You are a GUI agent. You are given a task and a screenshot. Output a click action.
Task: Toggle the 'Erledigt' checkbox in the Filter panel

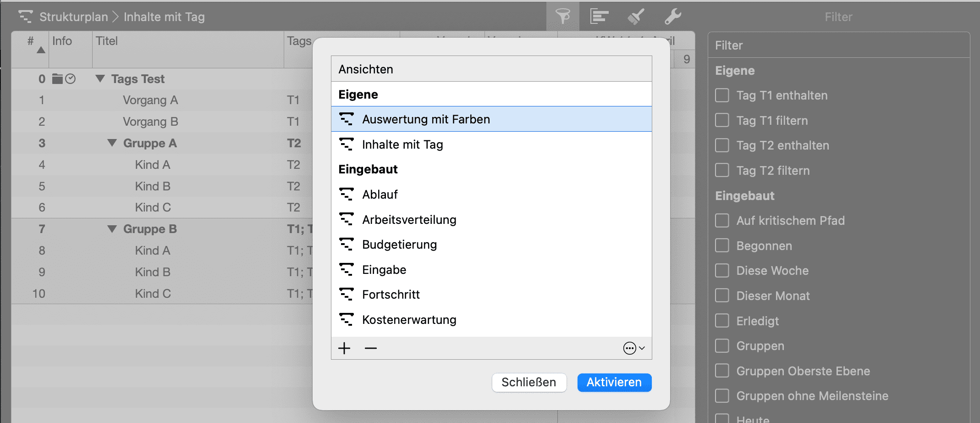click(721, 321)
